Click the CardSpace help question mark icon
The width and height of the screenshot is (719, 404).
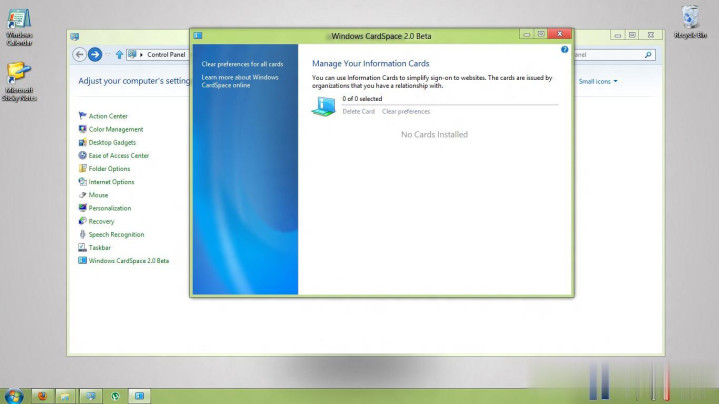[564, 50]
